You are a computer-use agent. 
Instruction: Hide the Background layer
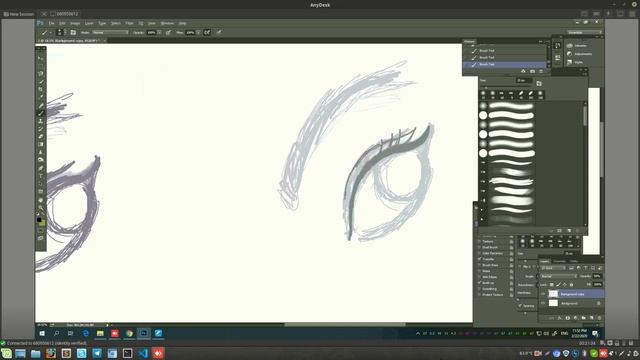[x=543, y=303]
